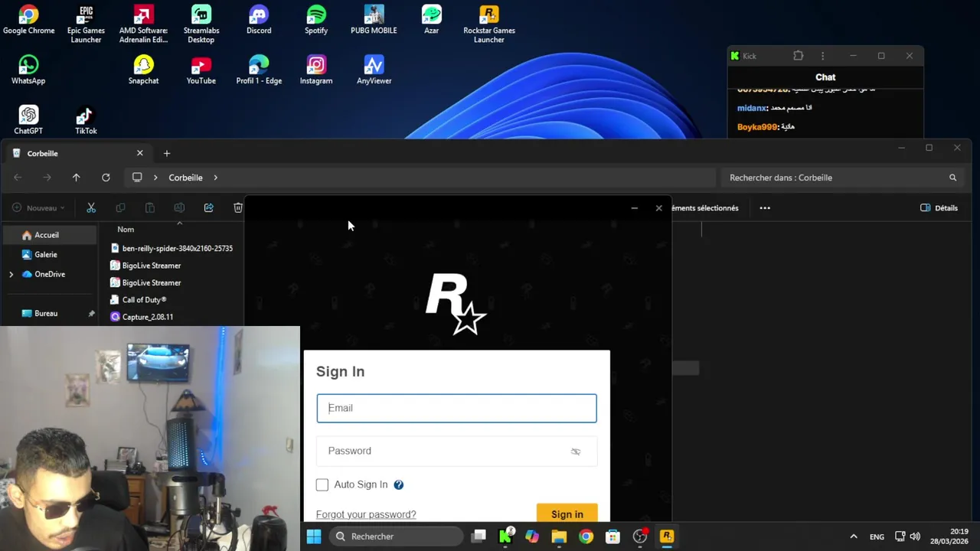
Task: Select the Call of Duty® item
Action: 139,300
